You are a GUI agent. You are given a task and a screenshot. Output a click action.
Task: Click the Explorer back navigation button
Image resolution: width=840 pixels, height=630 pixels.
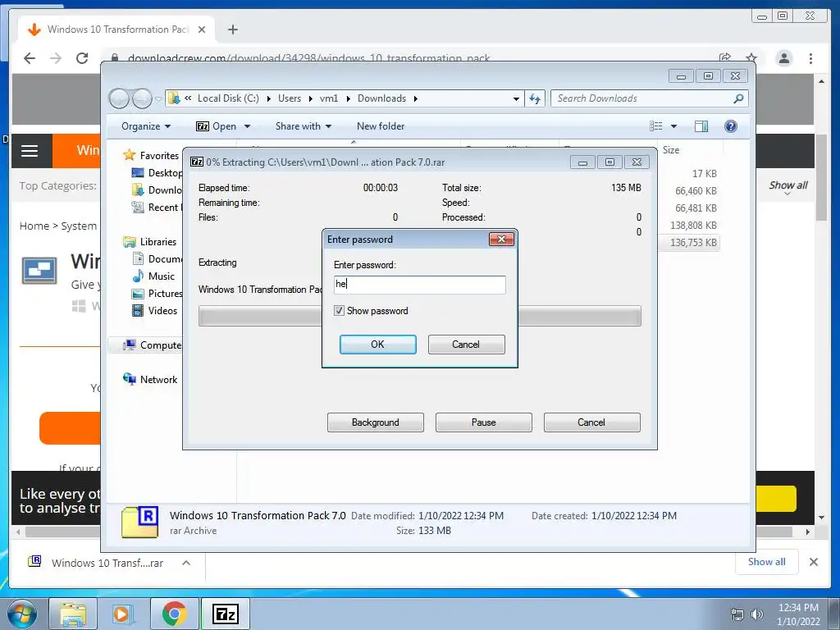tap(120, 98)
